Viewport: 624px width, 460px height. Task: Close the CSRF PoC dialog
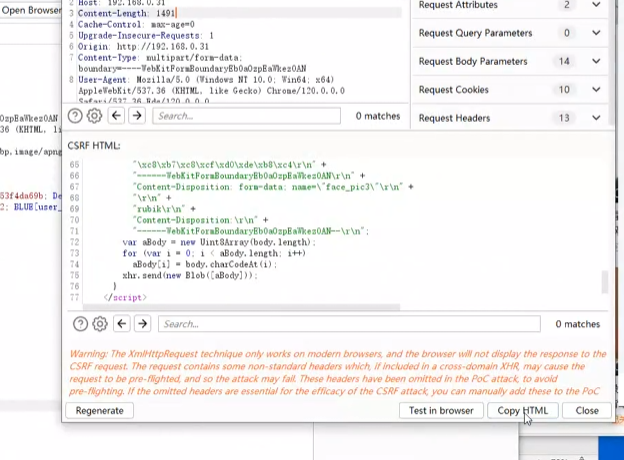point(587,411)
